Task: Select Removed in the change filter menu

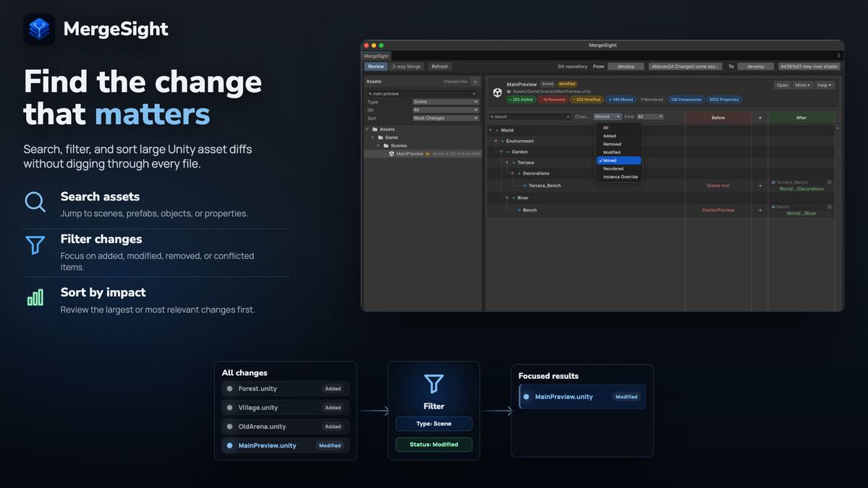Action: 619,144
